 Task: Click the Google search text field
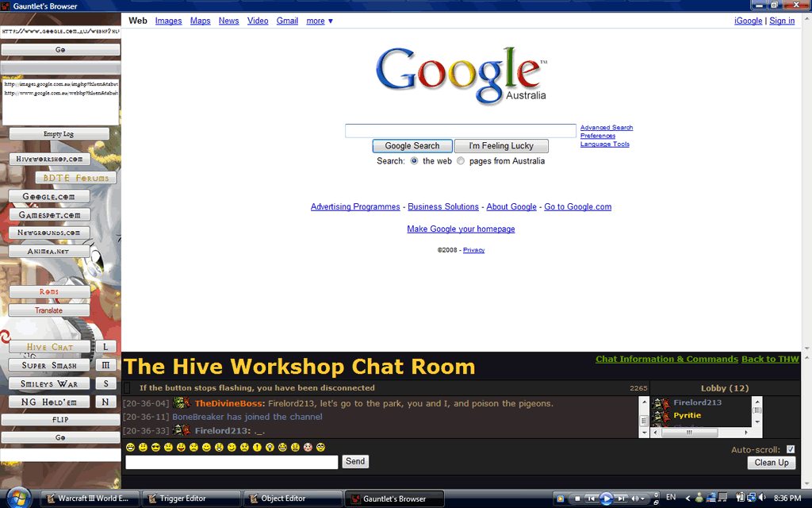pos(461,131)
